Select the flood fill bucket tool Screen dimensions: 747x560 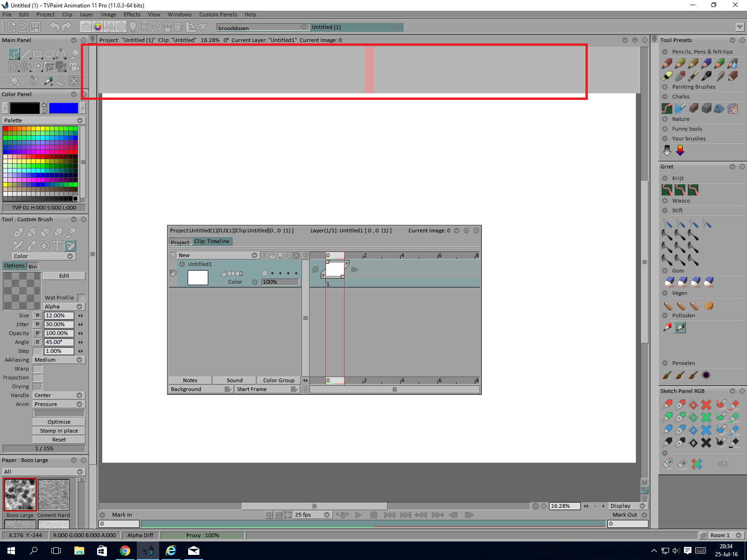click(x=74, y=54)
